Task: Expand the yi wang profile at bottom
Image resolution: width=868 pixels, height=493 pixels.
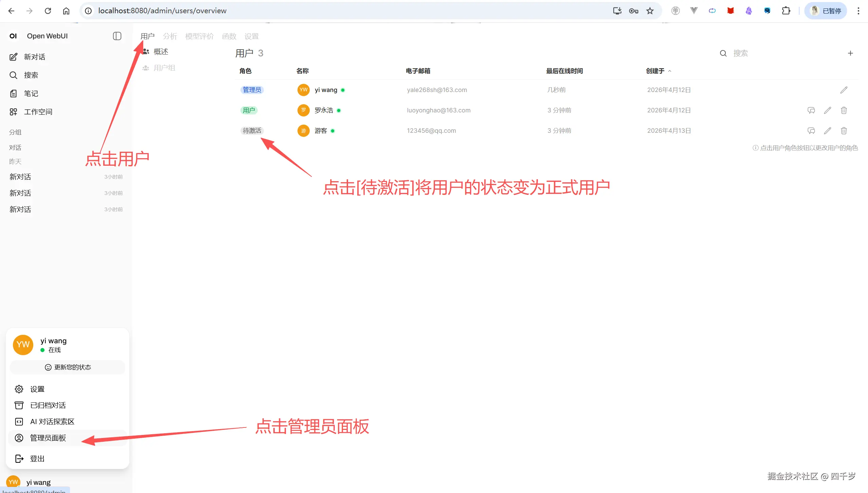Action: (x=37, y=482)
